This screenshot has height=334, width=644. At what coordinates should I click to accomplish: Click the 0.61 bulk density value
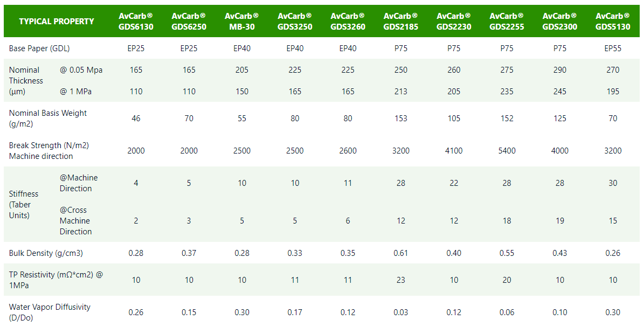coord(400,253)
